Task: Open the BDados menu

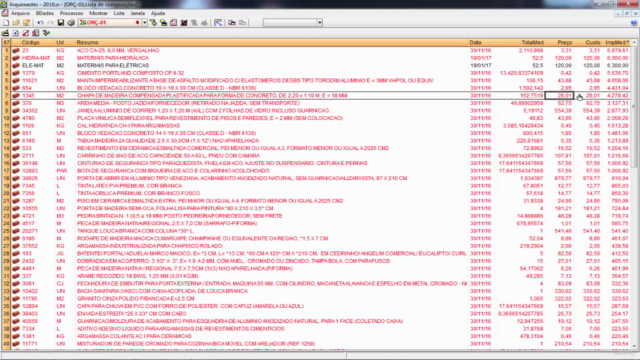Action: [x=45, y=13]
